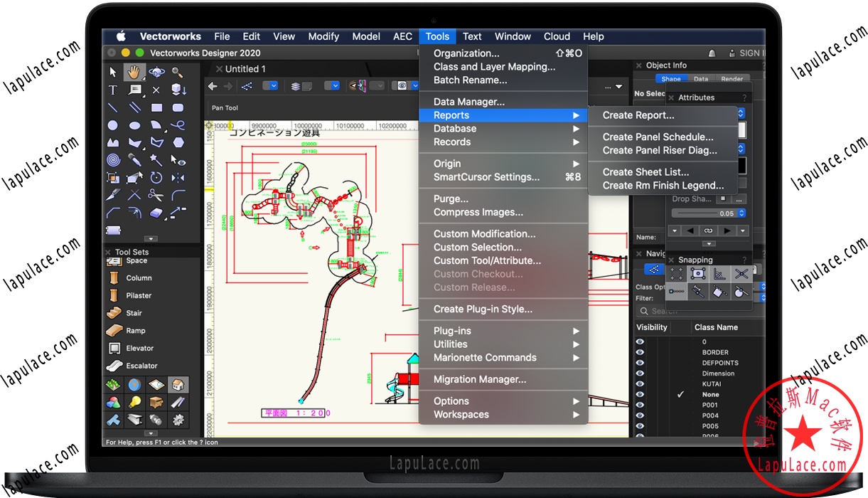Open the Plug-ins submenu

pos(503,331)
